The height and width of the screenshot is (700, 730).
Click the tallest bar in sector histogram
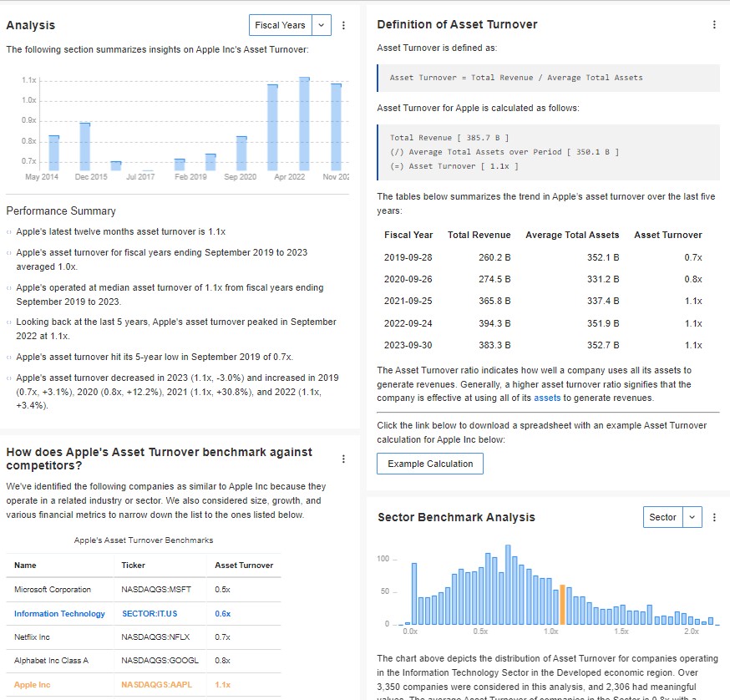point(508,585)
